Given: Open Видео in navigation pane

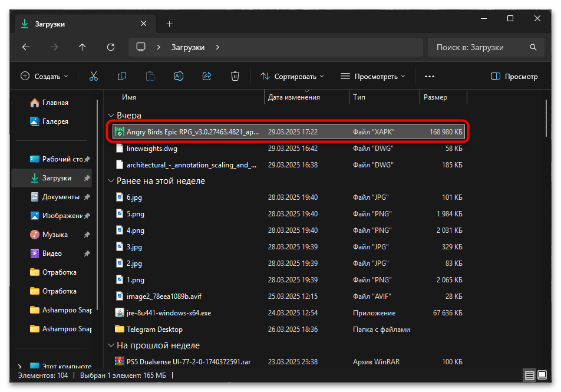Looking at the screenshot, I should point(52,253).
